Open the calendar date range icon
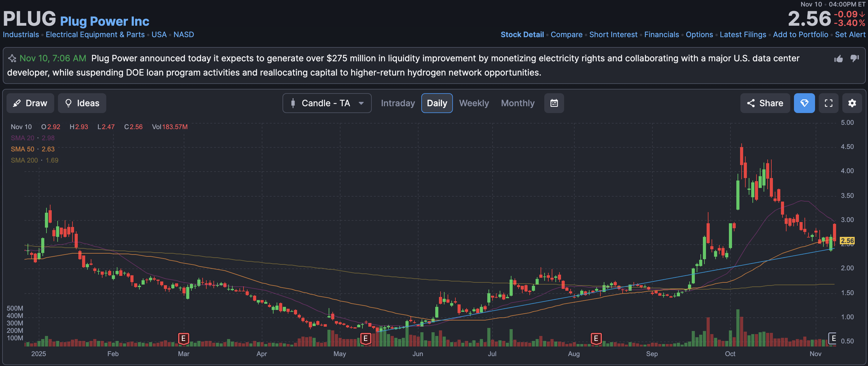Screen dimensions: 868x366 click(554, 103)
